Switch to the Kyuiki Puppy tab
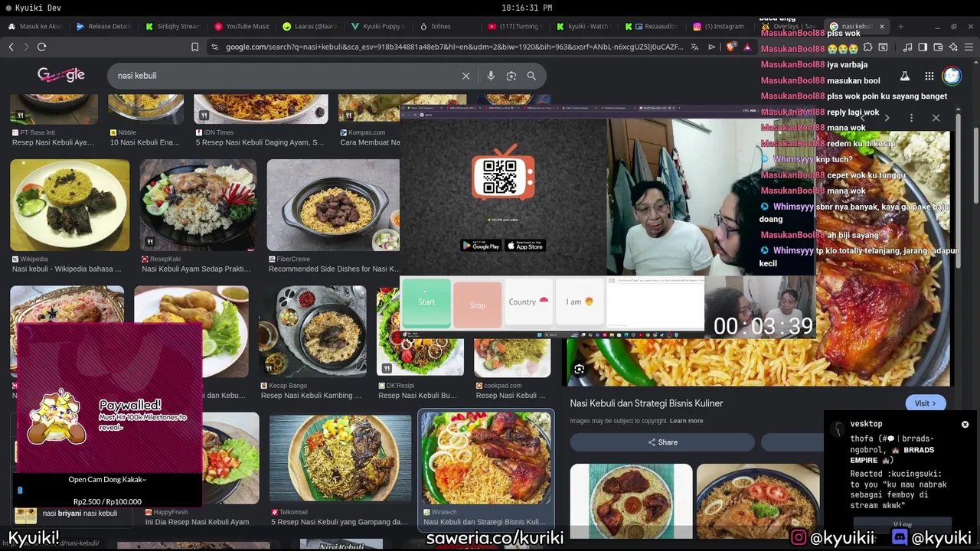Image resolution: width=980 pixels, height=551 pixels. (x=380, y=26)
